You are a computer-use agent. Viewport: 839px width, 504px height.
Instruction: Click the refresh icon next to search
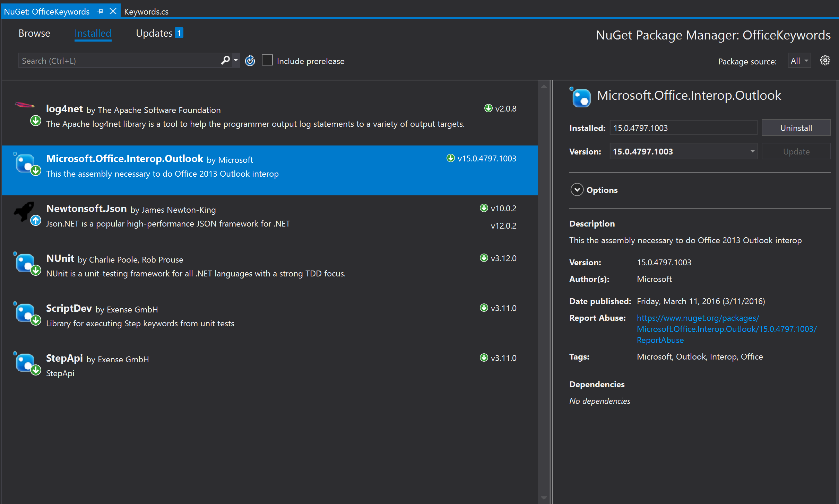click(250, 61)
